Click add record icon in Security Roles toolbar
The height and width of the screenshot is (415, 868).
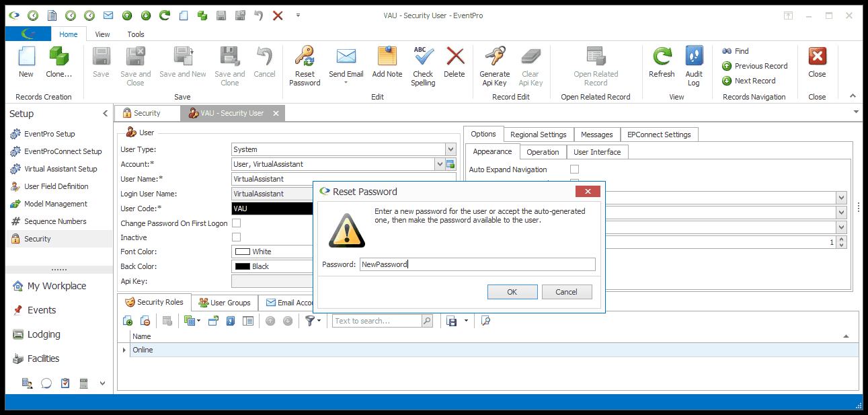coord(128,322)
